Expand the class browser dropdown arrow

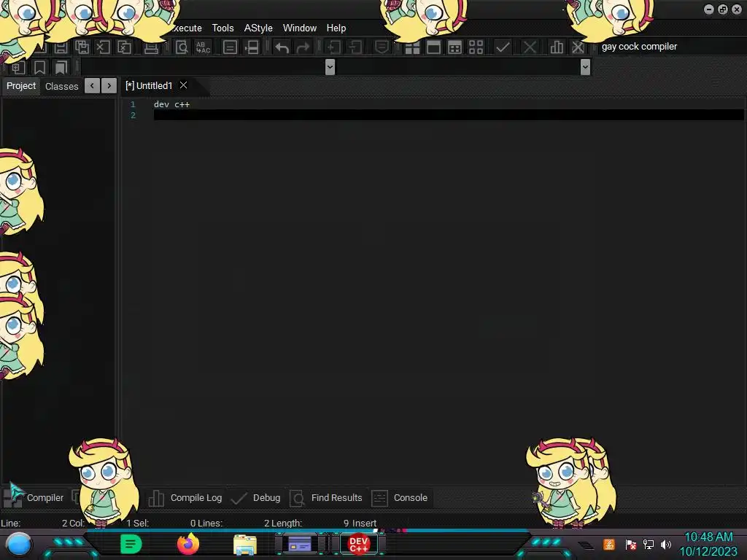point(330,67)
